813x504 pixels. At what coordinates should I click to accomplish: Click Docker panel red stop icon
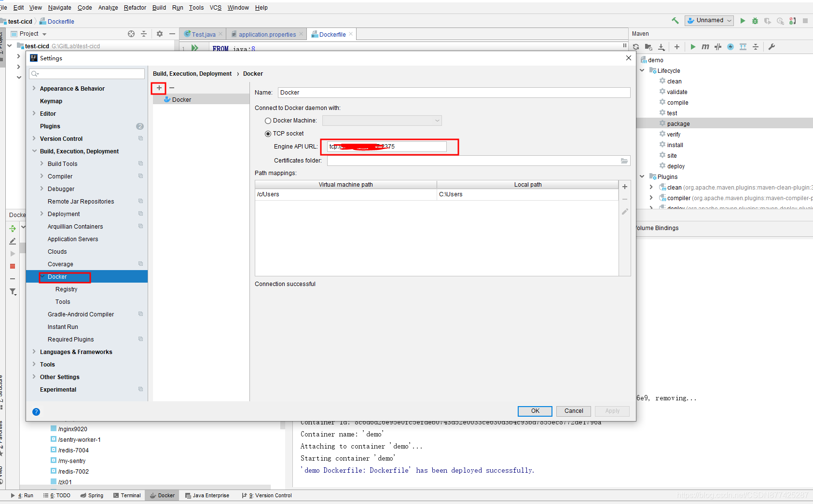[13, 266]
